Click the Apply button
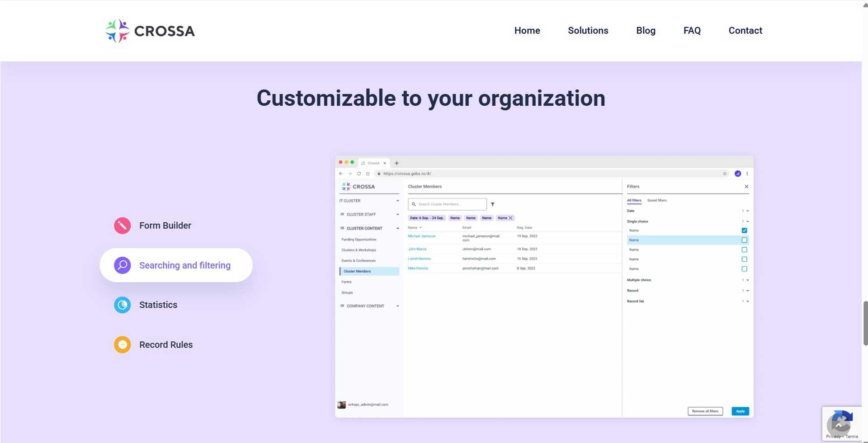868x443 pixels. tap(740, 411)
